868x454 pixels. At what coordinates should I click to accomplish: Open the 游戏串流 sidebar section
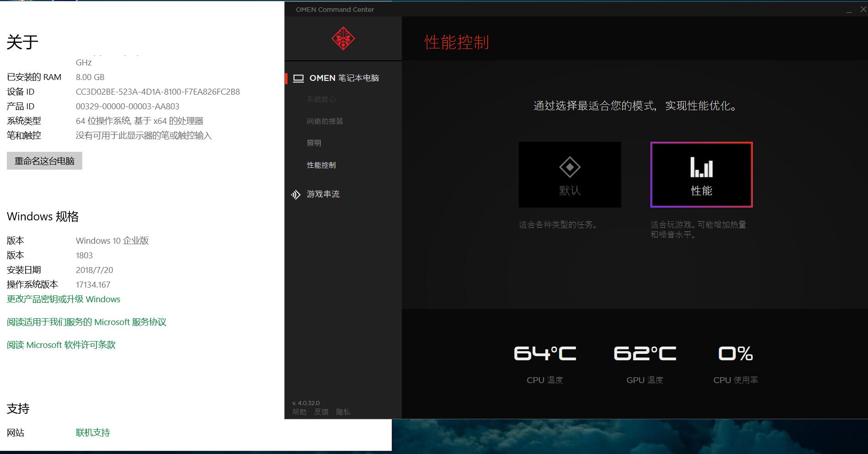[323, 194]
